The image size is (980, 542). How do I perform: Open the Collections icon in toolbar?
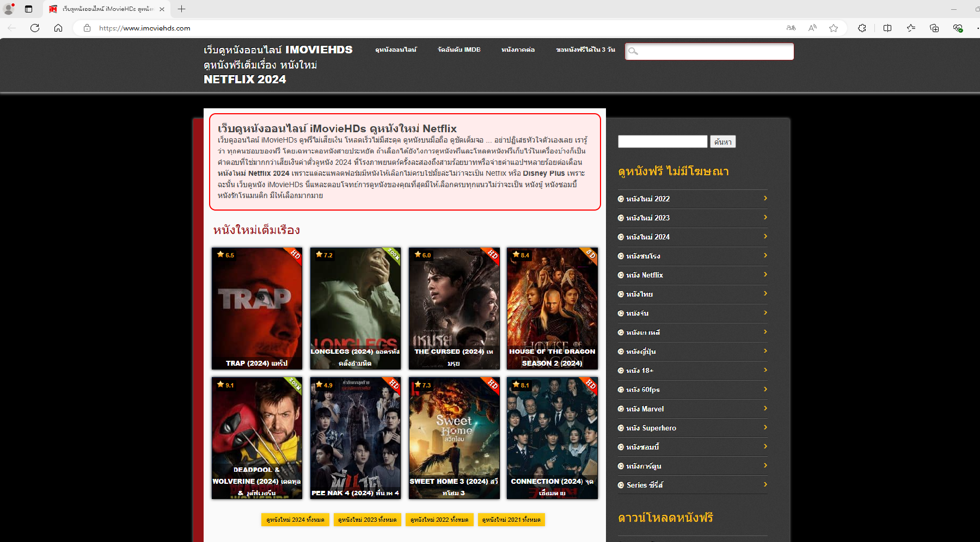(934, 28)
